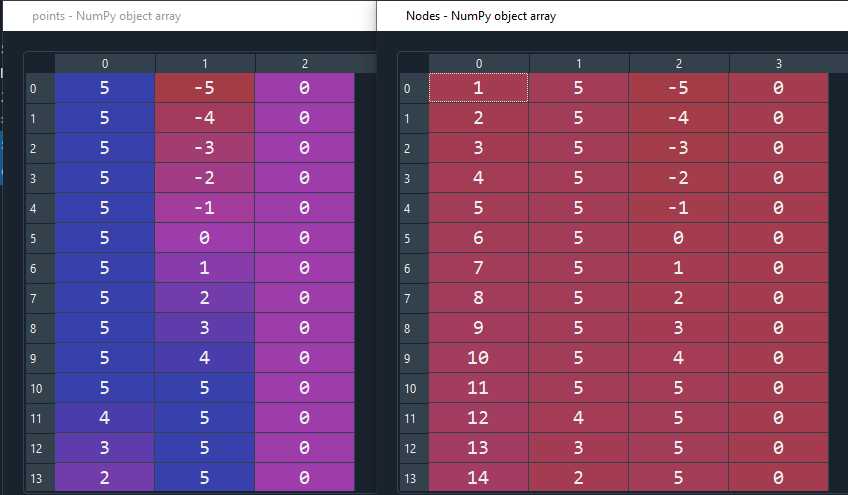
Task: Select row header 6 in Nodes array
Action: click(414, 268)
